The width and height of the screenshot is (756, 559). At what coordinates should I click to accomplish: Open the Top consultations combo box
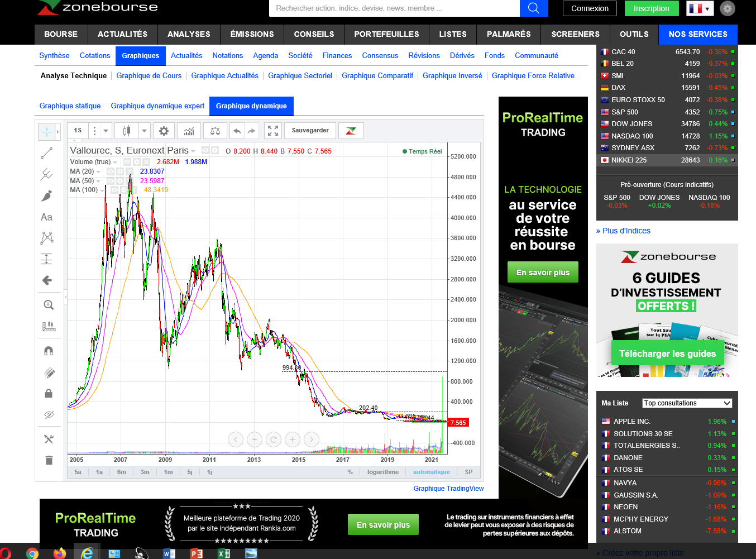(x=687, y=403)
